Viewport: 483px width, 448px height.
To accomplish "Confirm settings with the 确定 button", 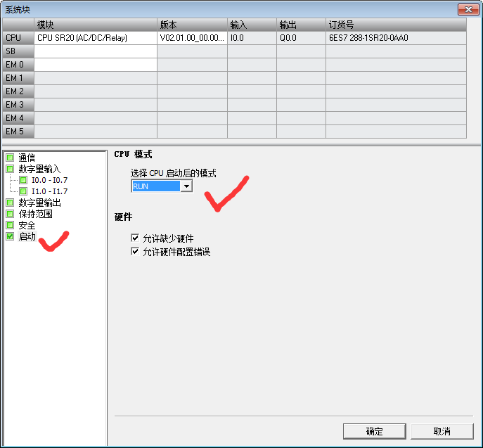I will tap(374, 431).
